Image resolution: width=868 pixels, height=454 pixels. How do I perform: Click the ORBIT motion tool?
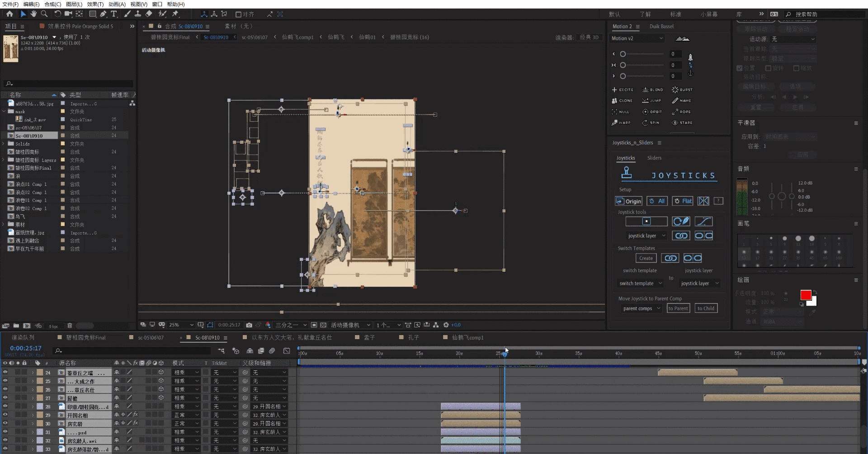pyautogui.click(x=652, y=112)
